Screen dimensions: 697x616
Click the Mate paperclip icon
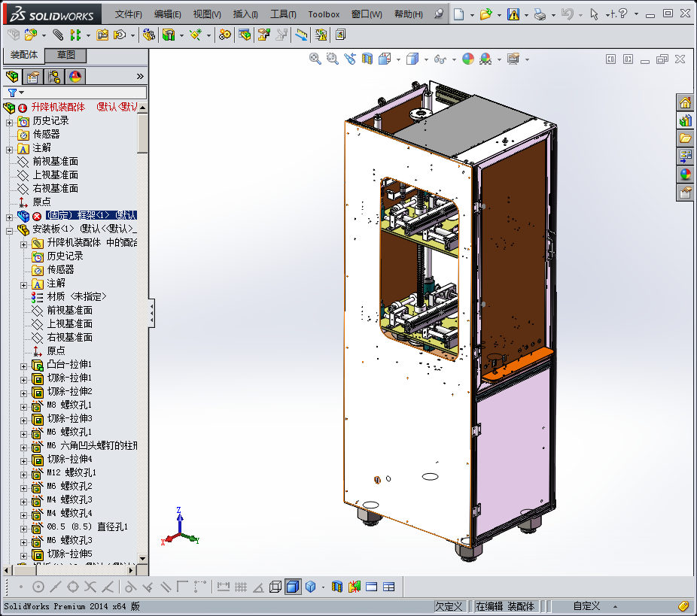click(x=58, y=35)
